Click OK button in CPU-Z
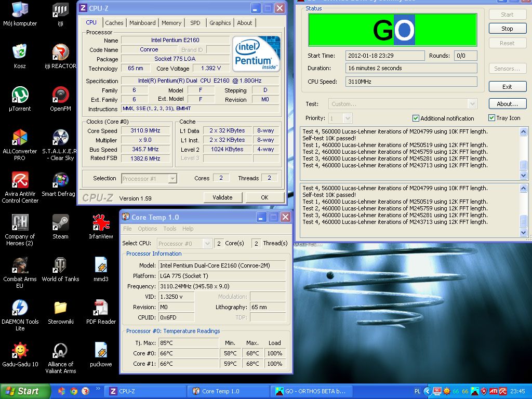Viewport: 532px width, 399px height. pos(264,197)
